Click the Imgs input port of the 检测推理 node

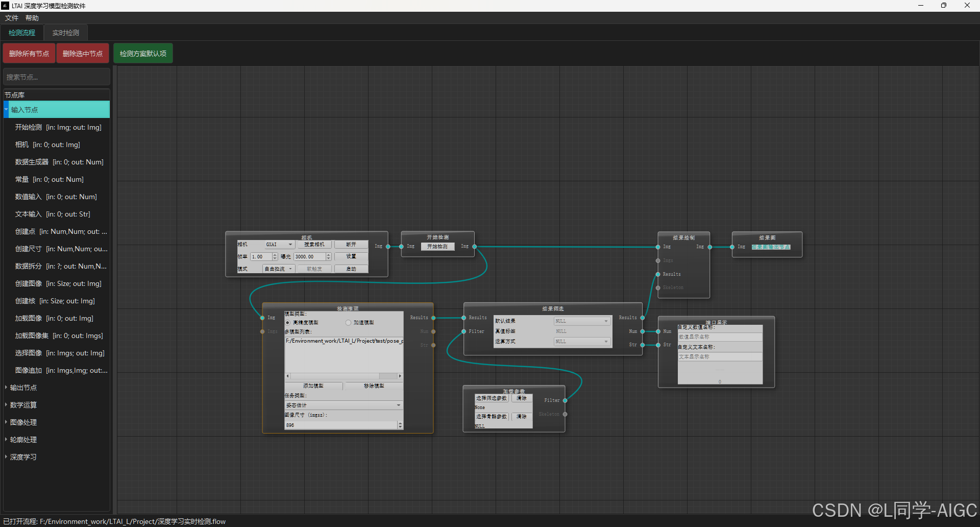point(262,331)
